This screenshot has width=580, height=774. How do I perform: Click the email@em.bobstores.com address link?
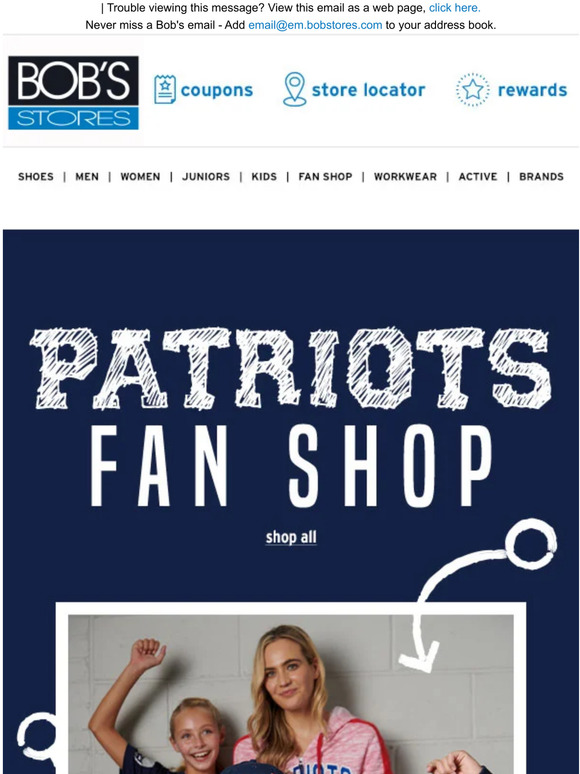315,25
